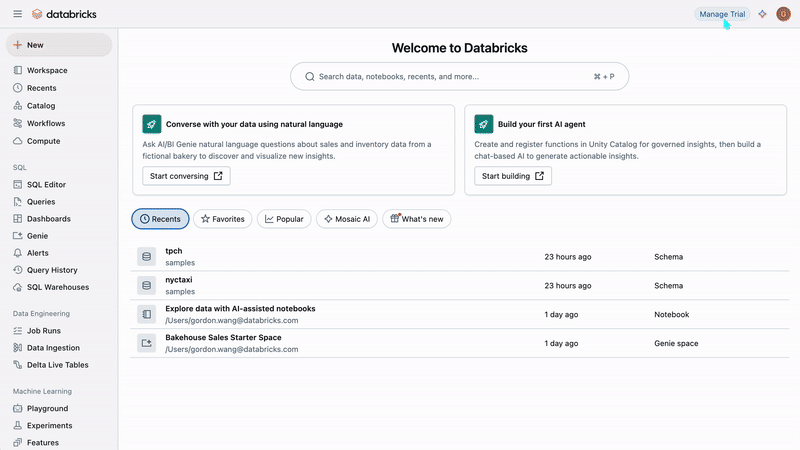The width and height of the screenshot is (800, 450).
Task: Click the Manage Trial button
Action: [x=722, y=14]
